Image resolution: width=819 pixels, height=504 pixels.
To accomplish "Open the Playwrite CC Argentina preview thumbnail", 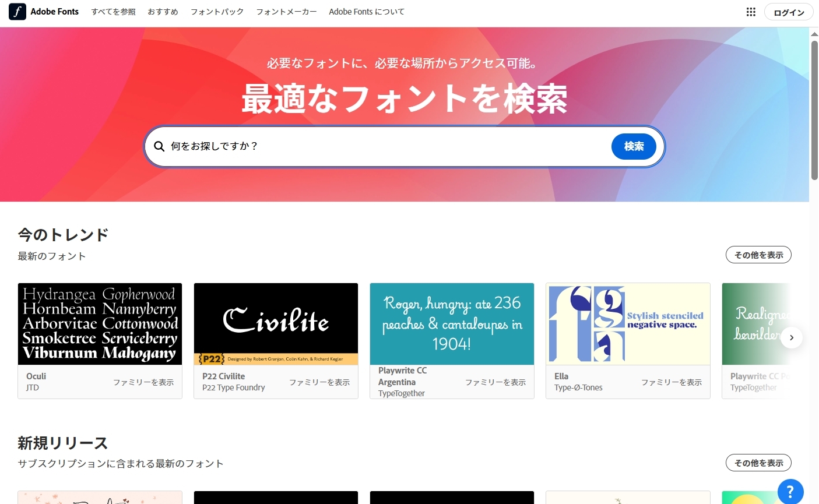I will [x=452, y=324].
